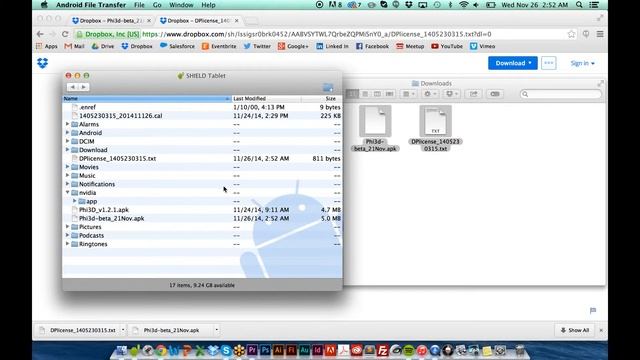
Task: Click the Wi-Fi menu bar icon
Action: (x=463, y=5)
